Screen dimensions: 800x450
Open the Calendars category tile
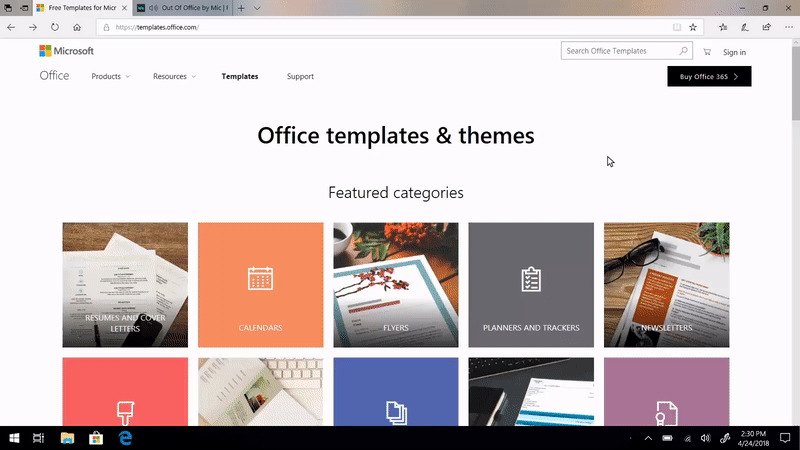tap(260, 285)
